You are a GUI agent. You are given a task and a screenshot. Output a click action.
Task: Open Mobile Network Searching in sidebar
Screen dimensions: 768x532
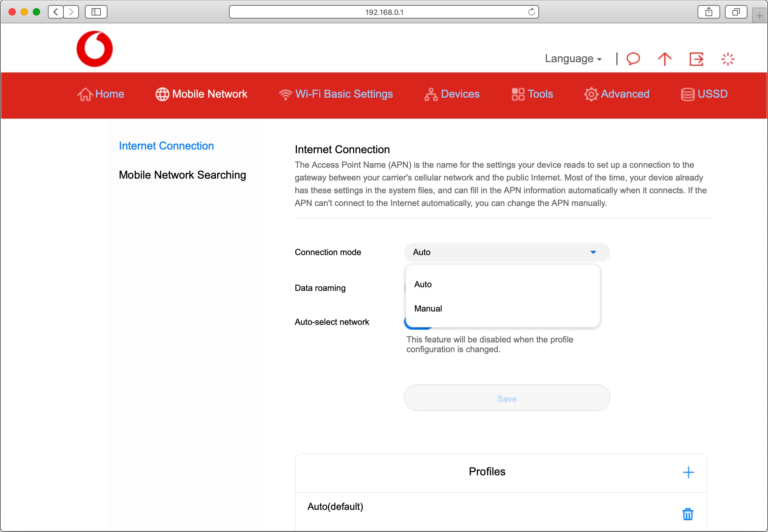click(x=182, y=175)
